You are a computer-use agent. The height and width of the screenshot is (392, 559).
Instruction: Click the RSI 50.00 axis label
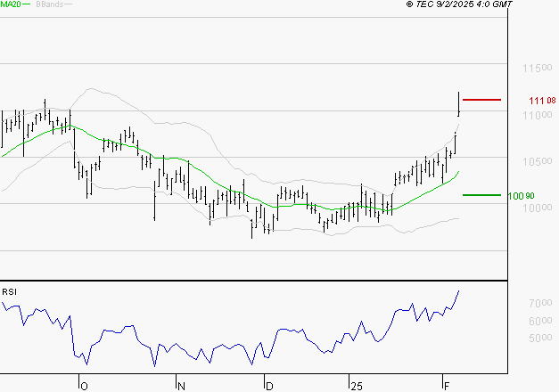point(540,338)
